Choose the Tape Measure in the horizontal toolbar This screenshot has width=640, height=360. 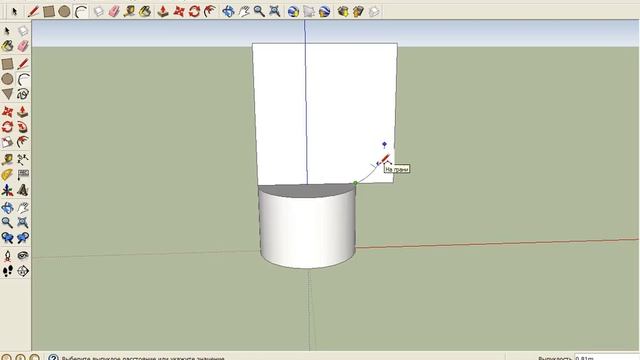point(129,11)
